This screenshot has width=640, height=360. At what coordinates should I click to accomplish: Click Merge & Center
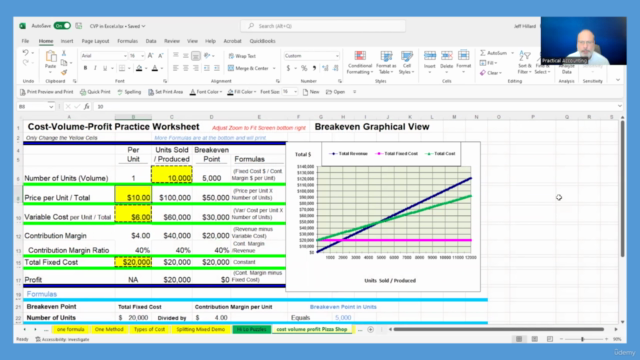[249, 68]
